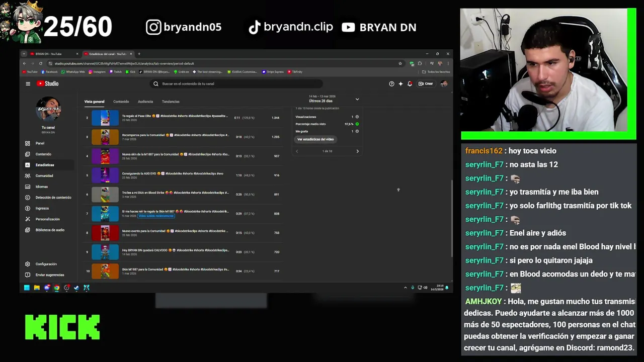Viewport: 644px width, 362px height.
Task: Reload the page
Action: 41,63
